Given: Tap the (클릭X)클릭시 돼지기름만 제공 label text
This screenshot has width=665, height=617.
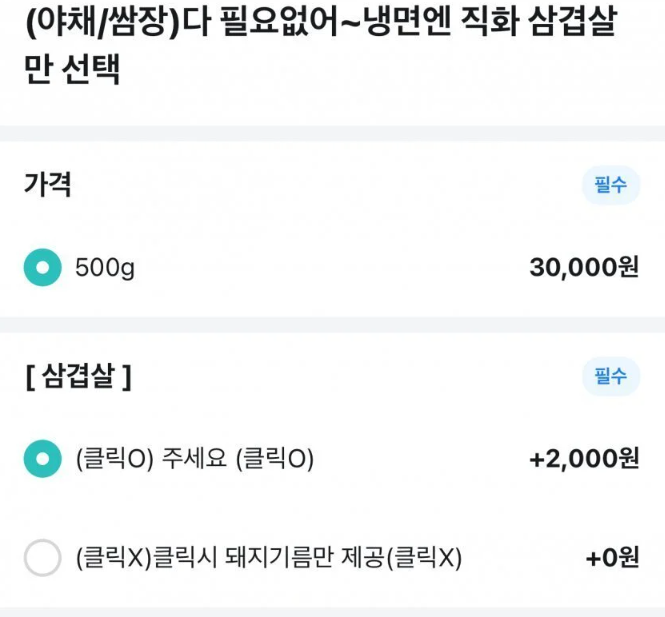Looking at the screenshot, I should 269,557.
